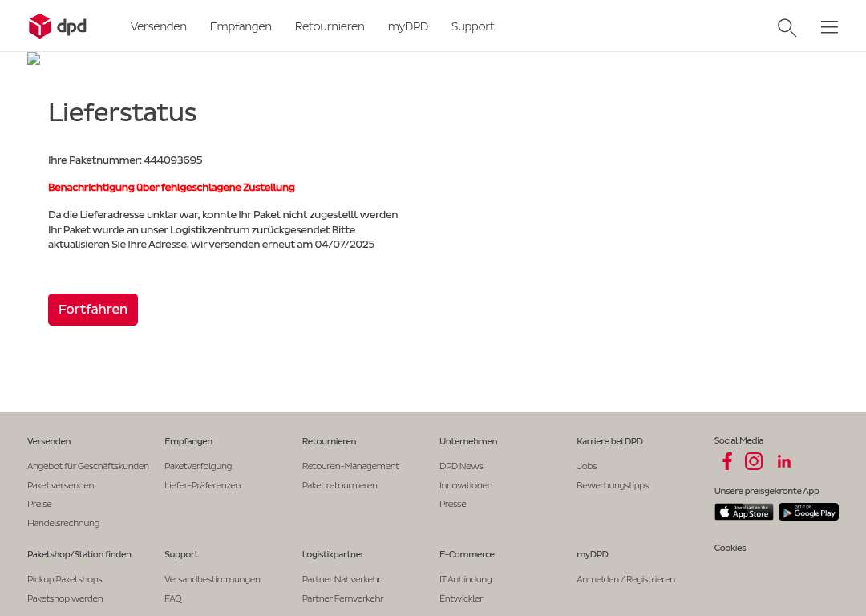
Task: Open the Retournieren menu in header
Action: (330, 26)
